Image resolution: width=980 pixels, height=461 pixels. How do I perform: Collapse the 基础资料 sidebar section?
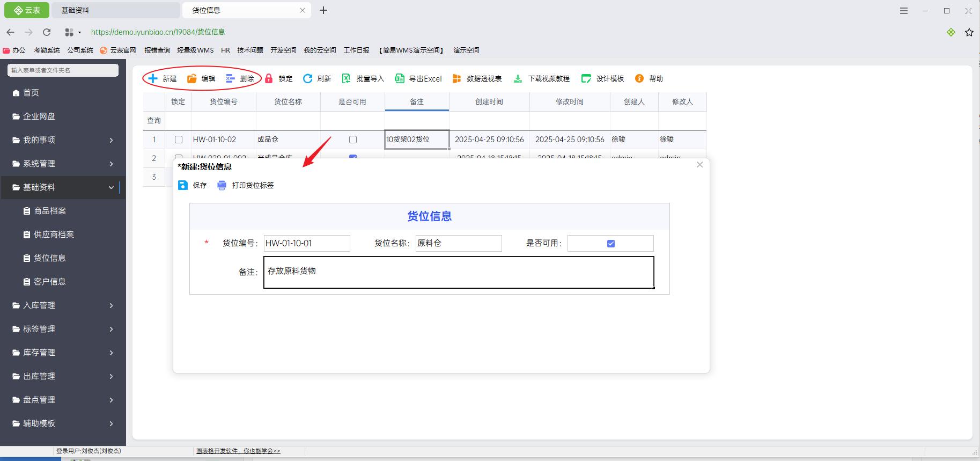(111, 187)
